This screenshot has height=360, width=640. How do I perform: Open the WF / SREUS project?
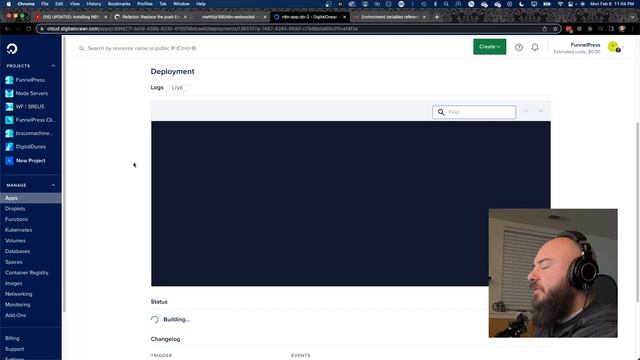tap(30, 107)
